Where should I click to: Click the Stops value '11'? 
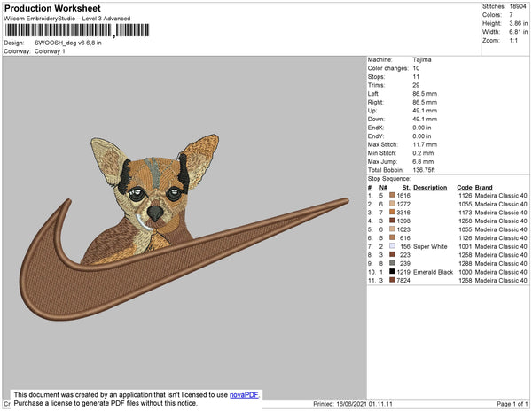416,76
